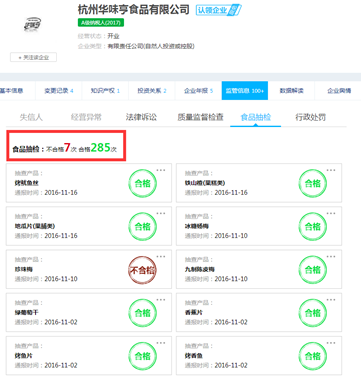
Task: Open the 变更记录 4 tab
Action: [59, 91]
